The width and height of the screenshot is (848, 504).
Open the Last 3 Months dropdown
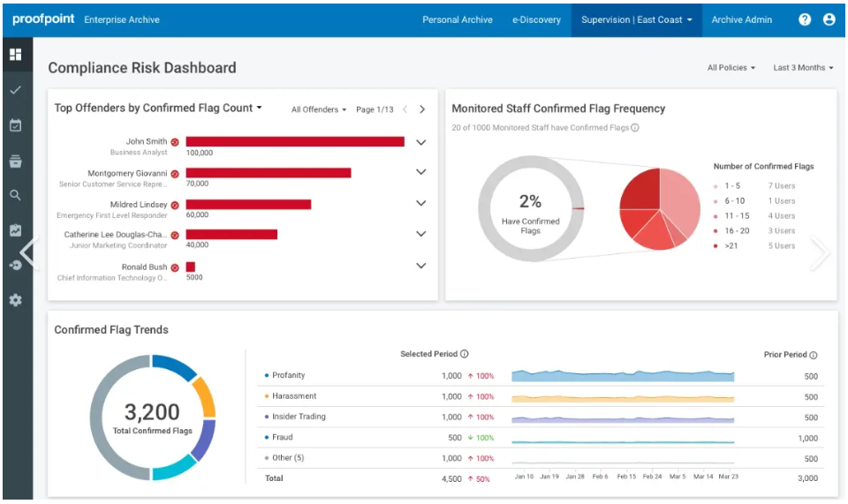803,68
